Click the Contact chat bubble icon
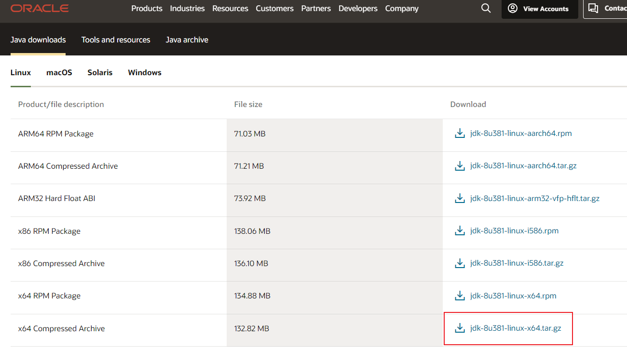Screen dimensions: 627x364 tap(594, 8)
